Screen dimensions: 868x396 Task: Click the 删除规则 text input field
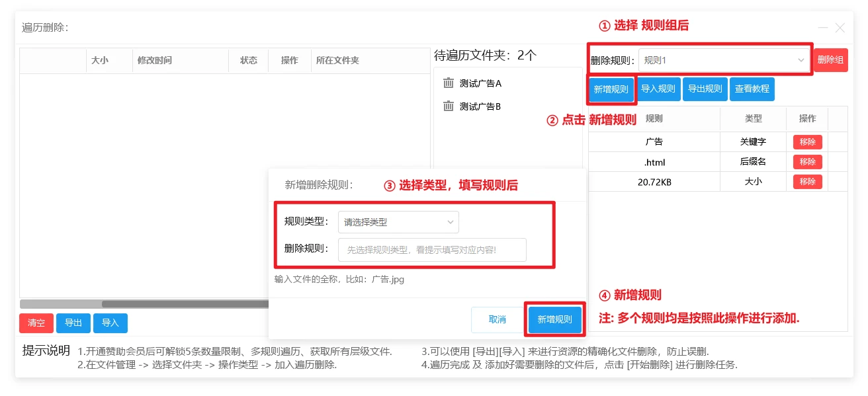coord(432,250)
